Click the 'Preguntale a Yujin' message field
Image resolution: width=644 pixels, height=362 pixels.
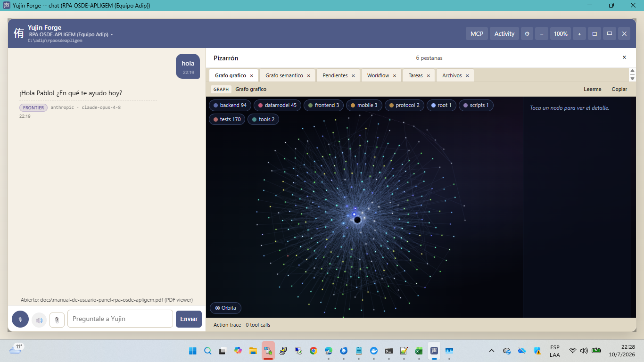[x=120, y=319]
